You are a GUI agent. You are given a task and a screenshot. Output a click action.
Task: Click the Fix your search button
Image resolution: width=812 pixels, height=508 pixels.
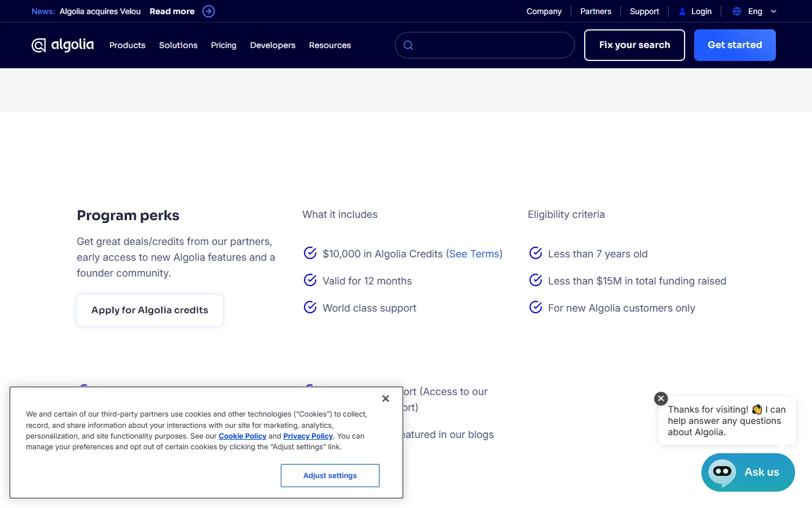[634, 45]
